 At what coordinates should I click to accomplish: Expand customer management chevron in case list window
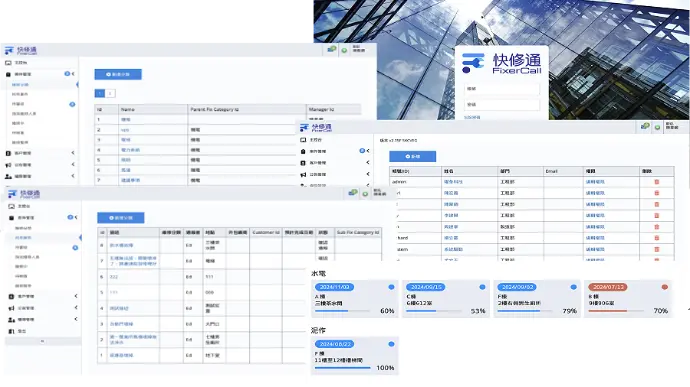coord(76,296)
